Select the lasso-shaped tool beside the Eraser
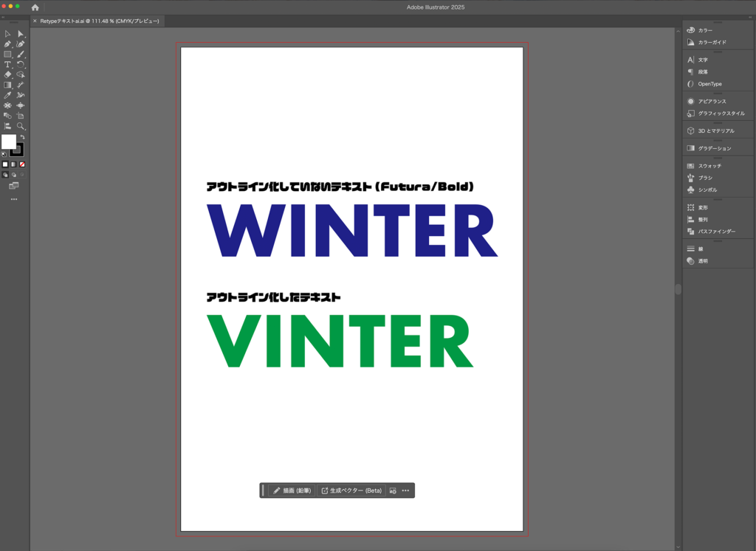This screenshot has width=756, height=551. 20,74
